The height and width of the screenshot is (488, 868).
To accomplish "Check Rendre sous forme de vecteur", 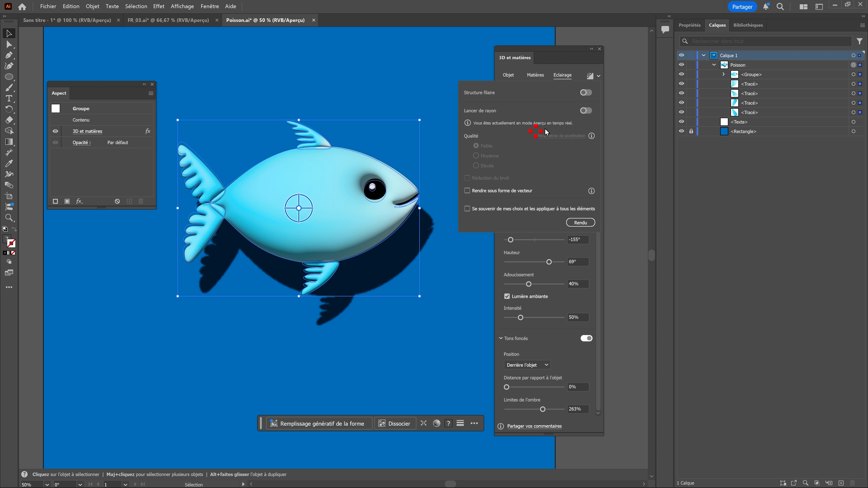I will click(x=467, y=191).
